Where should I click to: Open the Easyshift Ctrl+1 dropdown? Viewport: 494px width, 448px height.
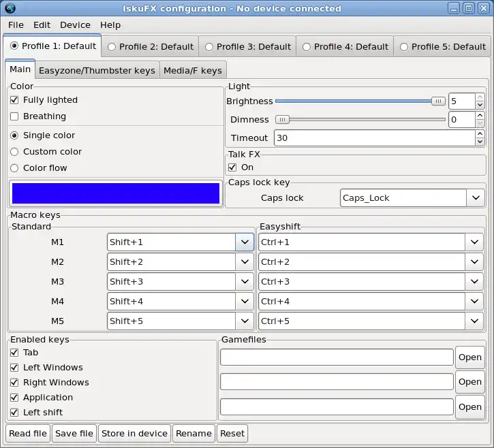point(474,242)
